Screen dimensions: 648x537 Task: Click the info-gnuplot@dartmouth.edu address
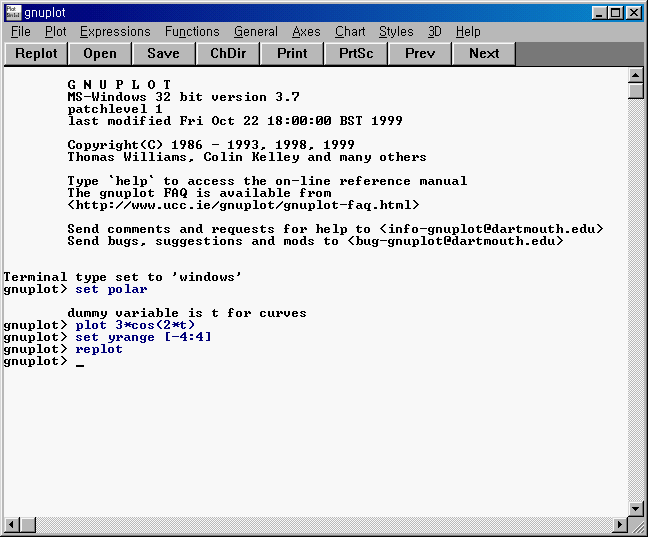click(x=491, y=229)
